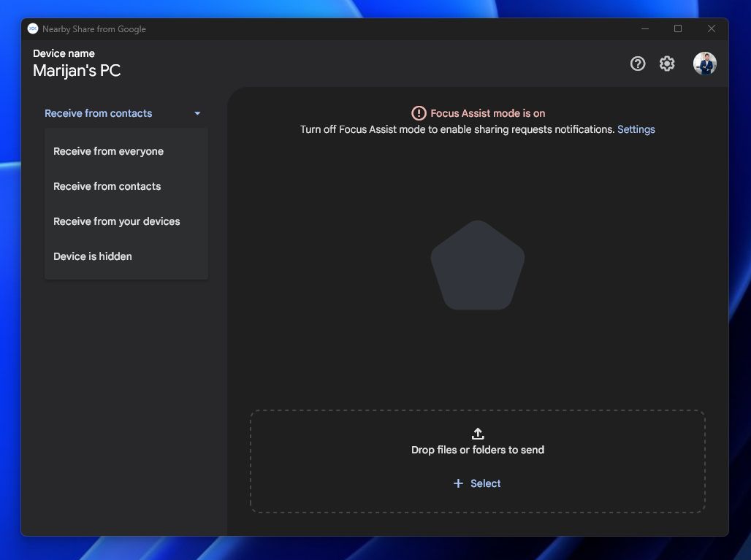751x560 pixels.
Task: Choose Receive from everyone option
Action: 126,151
